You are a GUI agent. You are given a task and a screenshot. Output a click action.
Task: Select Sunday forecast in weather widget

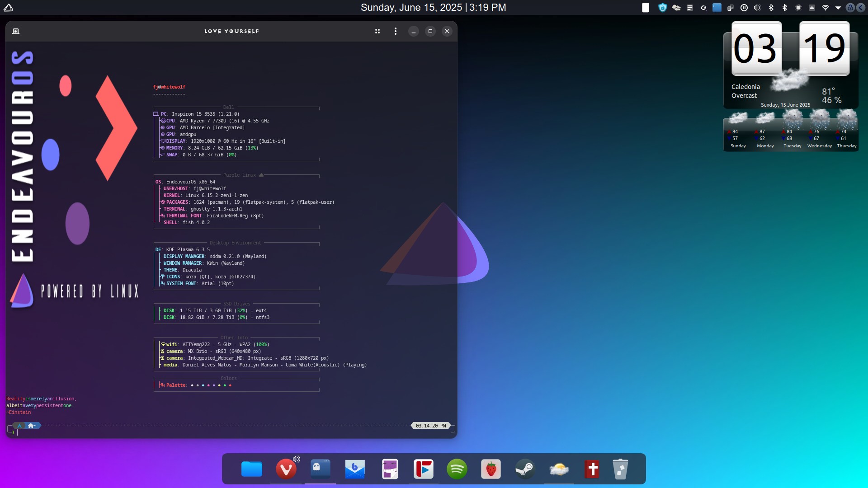pyautogui.click(x=738, y=131)
